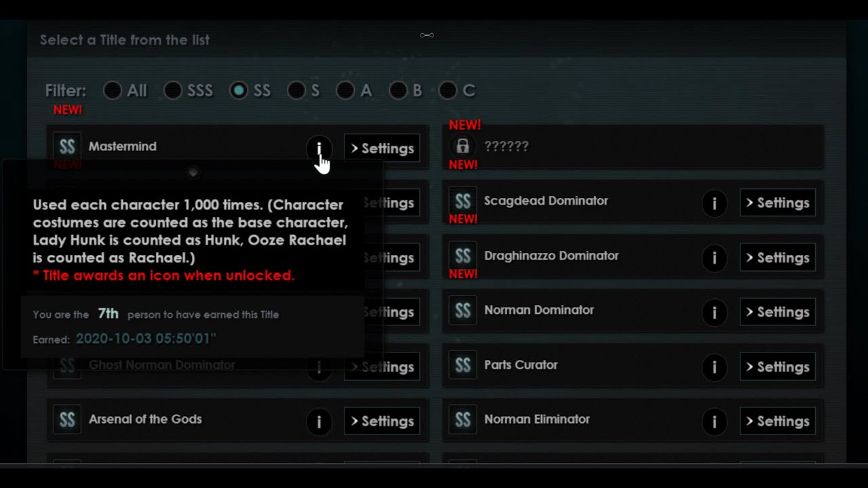The width and height of the screenshot is (868, 488).
Task: Select the SS filter radio button
Action: (239, 90)
